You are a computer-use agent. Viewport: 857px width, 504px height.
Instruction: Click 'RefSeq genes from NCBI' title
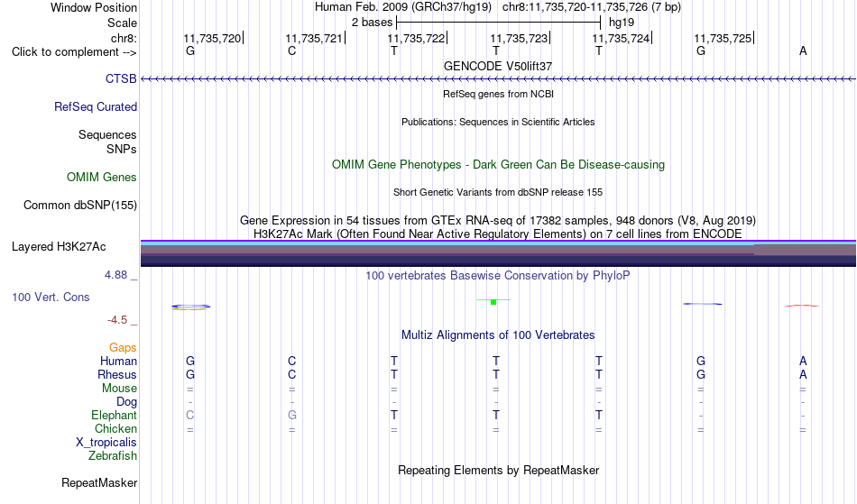click(x=498, y=94)
